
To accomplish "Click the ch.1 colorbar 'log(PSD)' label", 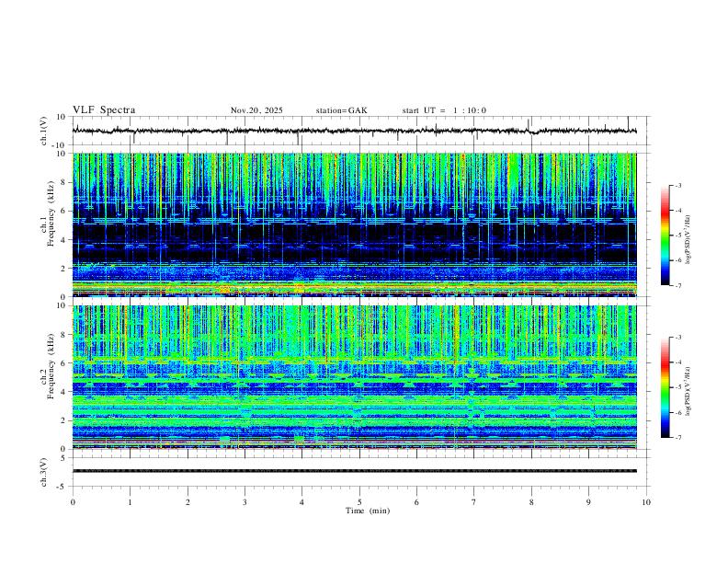I will 688,239.
